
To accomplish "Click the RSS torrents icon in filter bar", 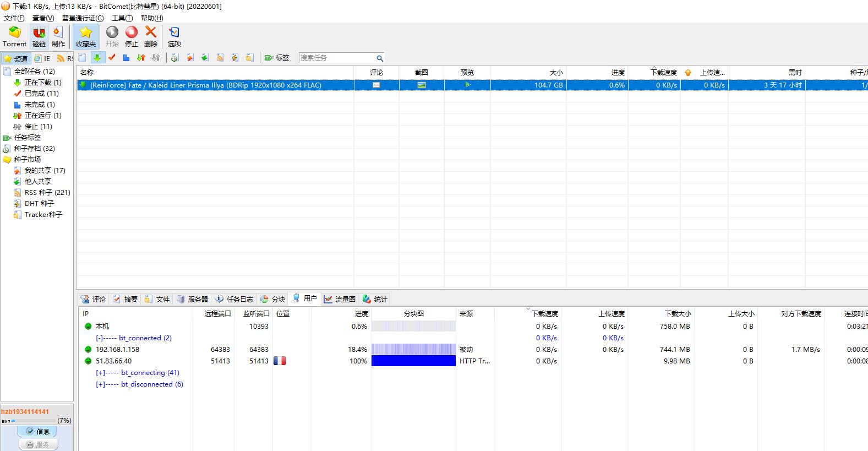I will [220, 58].
